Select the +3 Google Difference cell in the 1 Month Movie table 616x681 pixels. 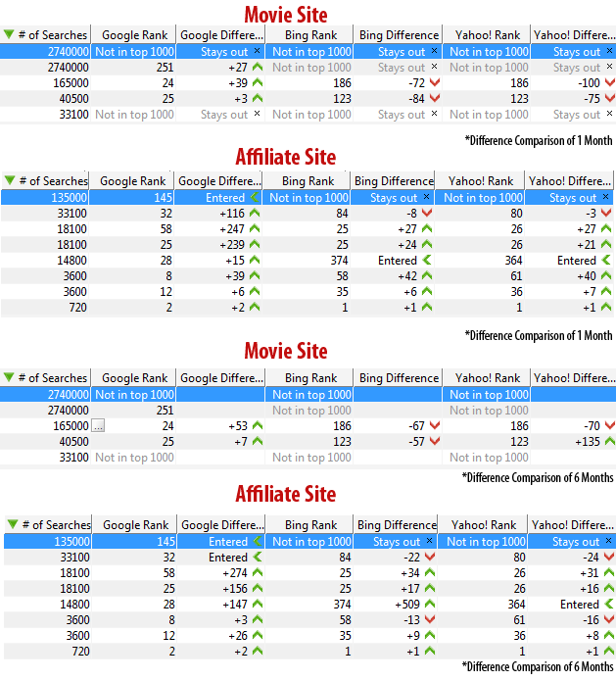click(221, 98)
